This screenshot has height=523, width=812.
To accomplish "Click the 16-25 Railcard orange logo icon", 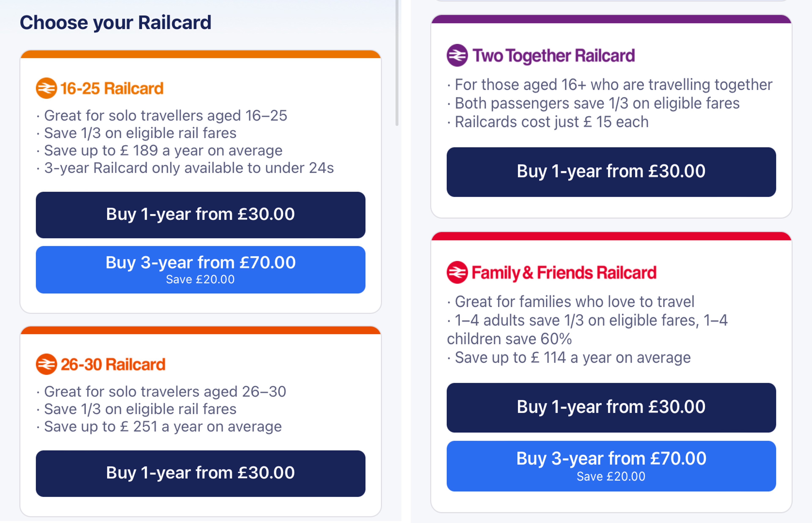I will [x=46, y=88].
